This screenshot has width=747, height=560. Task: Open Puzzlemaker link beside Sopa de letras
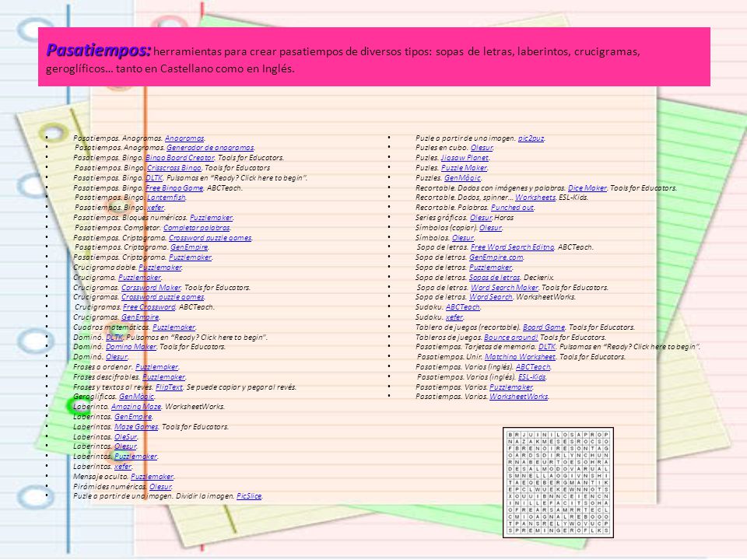click(x=491, y=267)
